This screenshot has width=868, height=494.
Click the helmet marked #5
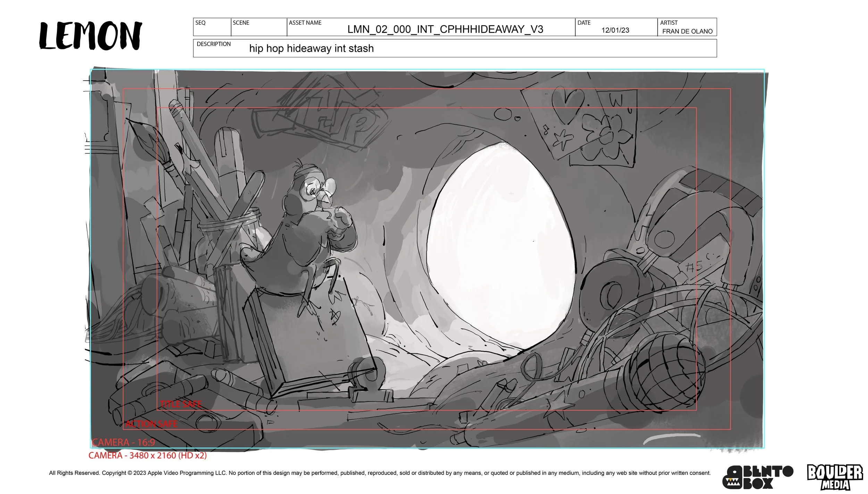click(x=691, y=229)
